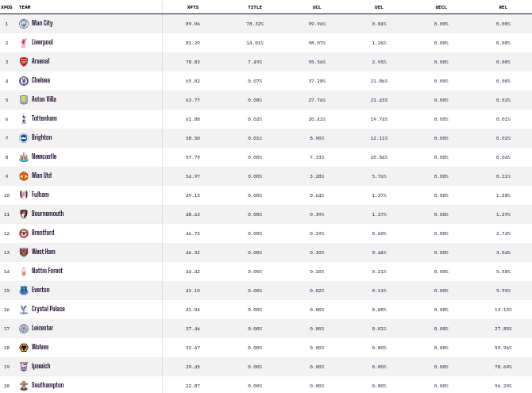Image resolution: width=532 pixels, height=393 pixels.
Task: Select the Ipswich table row
Action: [x=266, y=367]
